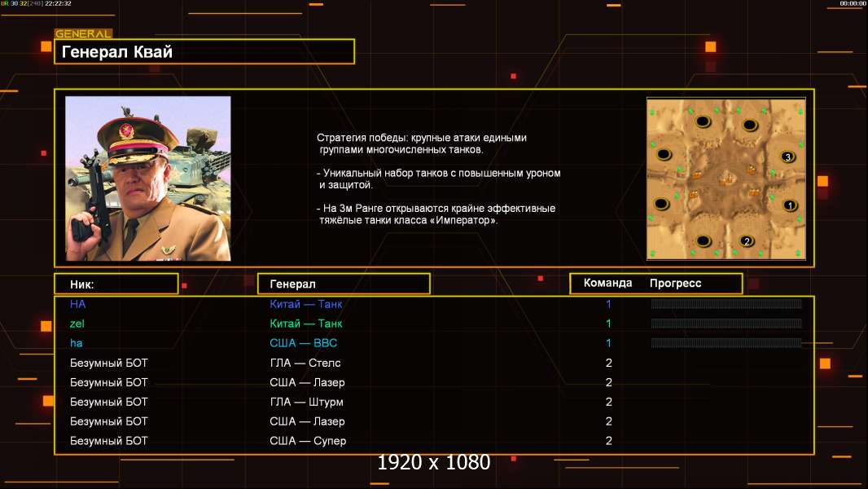Select «США — ВВС» general entry
Screen dimensions: 868x489
click(x=303, y=343)
